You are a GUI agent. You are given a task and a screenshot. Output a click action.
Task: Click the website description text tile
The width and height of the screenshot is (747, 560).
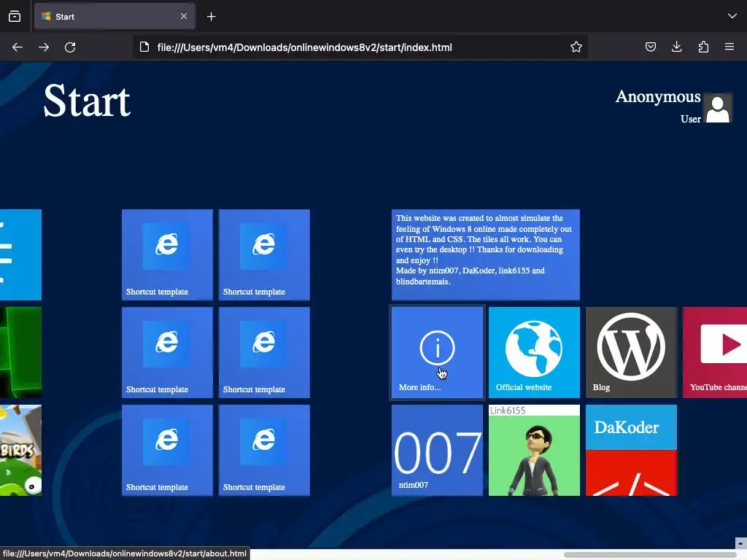click(x=485, y=254)
